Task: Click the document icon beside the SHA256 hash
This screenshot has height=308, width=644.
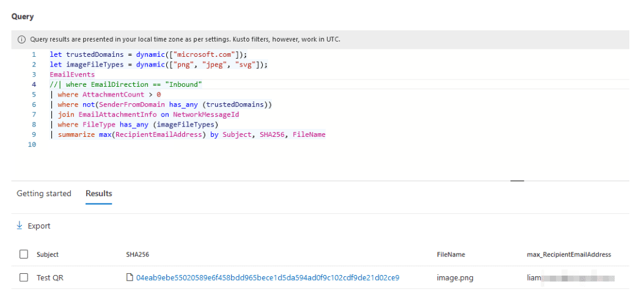Action: [x=129, y=277]
